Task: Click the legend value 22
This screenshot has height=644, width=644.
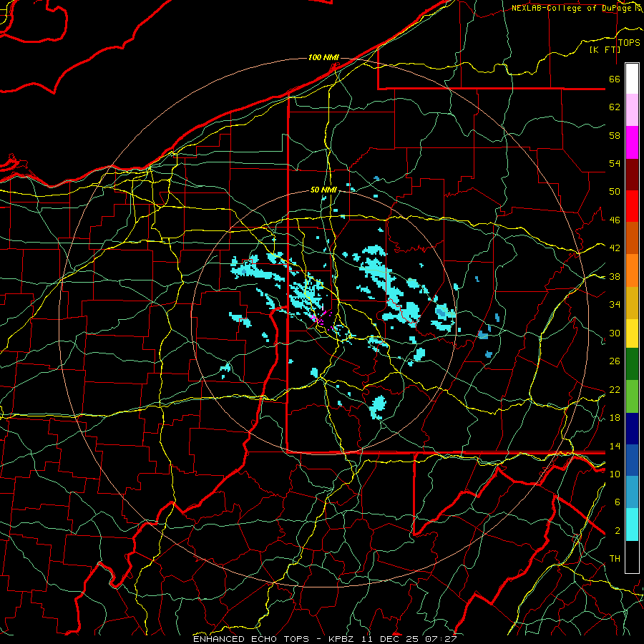Action: 615,389
